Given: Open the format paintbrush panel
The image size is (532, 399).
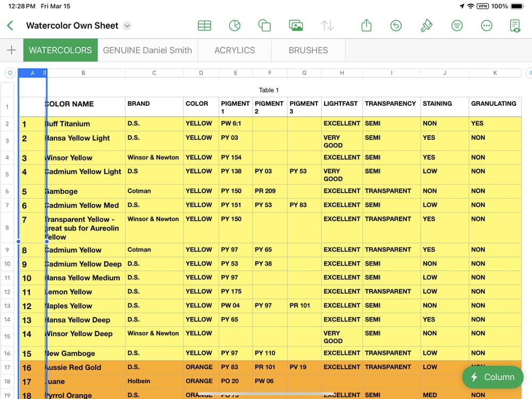Looking at the screenshot, I should pos(427,26).
